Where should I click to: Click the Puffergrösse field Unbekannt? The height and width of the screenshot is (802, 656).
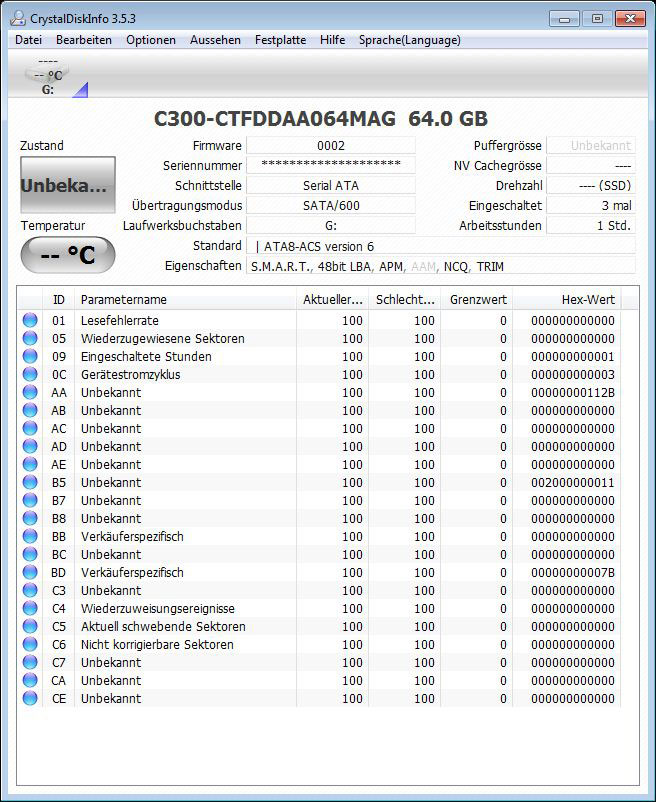click(591, 145)
